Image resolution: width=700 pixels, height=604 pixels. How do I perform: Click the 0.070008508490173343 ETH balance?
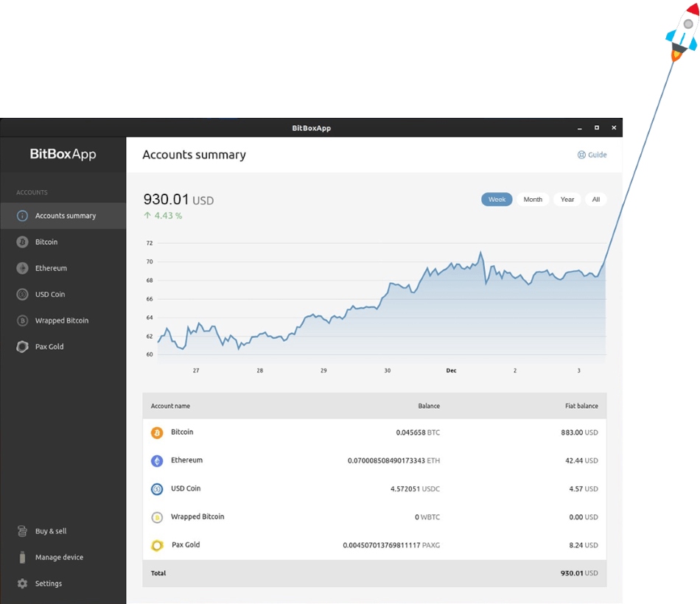[x=393, y=460]
